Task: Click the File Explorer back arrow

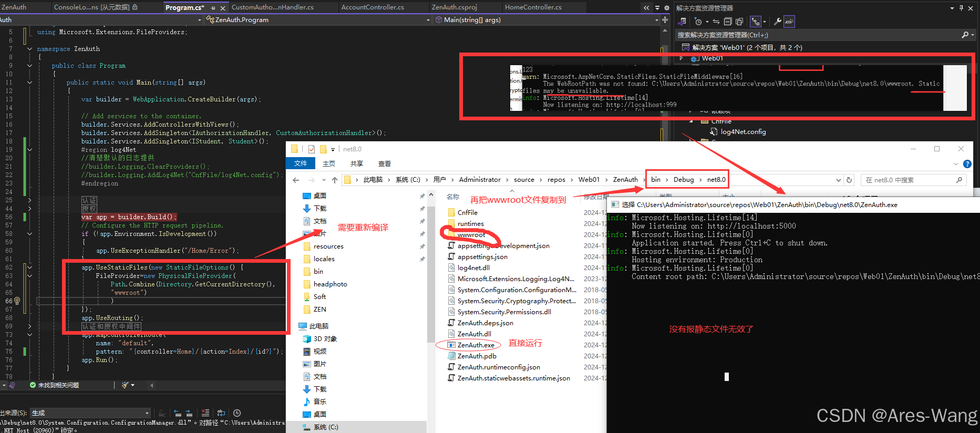Action: (x=296, y=180)
